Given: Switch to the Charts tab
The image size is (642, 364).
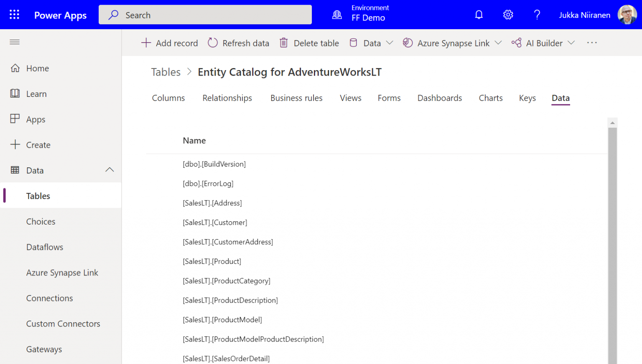Looking at the screenshot, I should click(491, 98).
